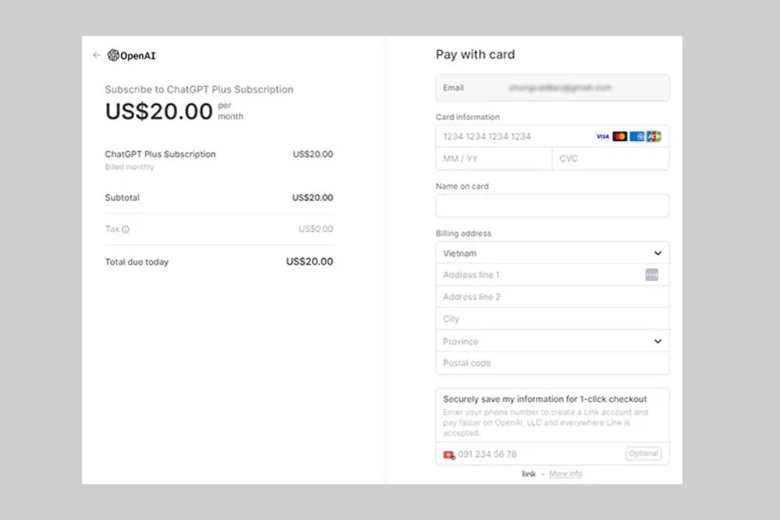Viewport: 780px width, 520px height.
Task: Click the Tax info icon
Action: tap(126, 230)
